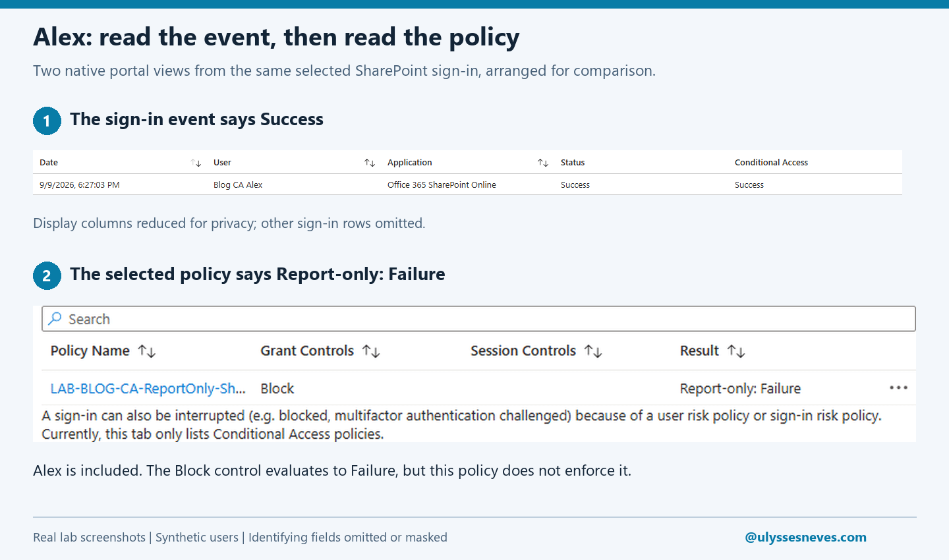Sort sign-ins by the Application column arrows
This screenshot has height=560, width=949.
pos(543,163)
